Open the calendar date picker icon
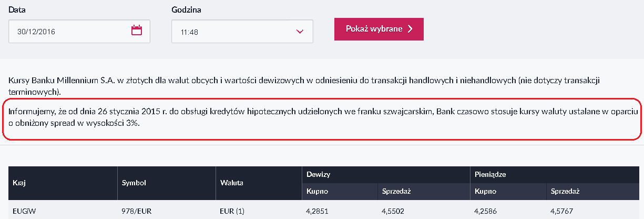The width and height of the screenshot is (644, 219). (x=137, y=31)
